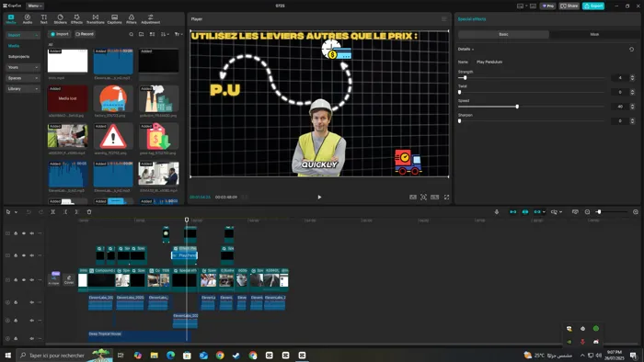Expand the Yours section dropdown
The width and height of the screenshot is (644, 362).
tap(23, 67)
